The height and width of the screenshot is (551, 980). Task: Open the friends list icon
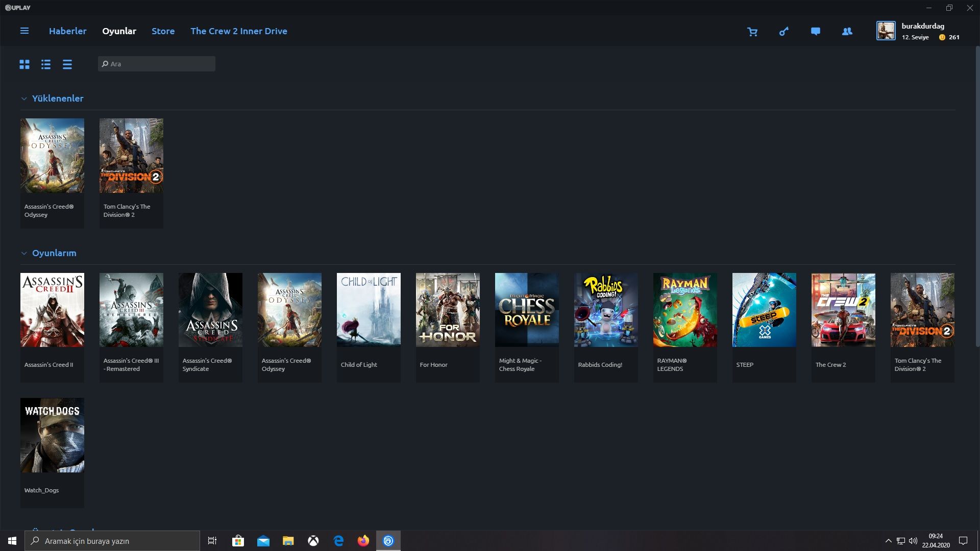847,32
